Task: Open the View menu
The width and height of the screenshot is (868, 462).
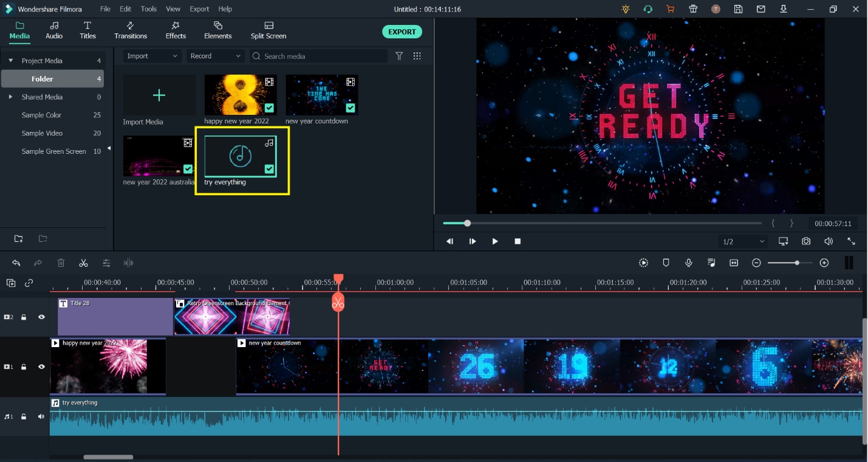Action: 173,9
